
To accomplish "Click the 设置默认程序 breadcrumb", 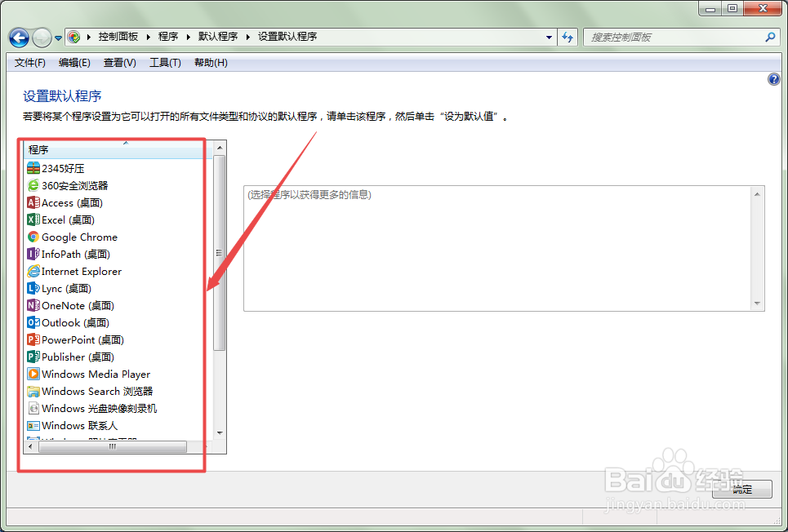I will [287, 37].
